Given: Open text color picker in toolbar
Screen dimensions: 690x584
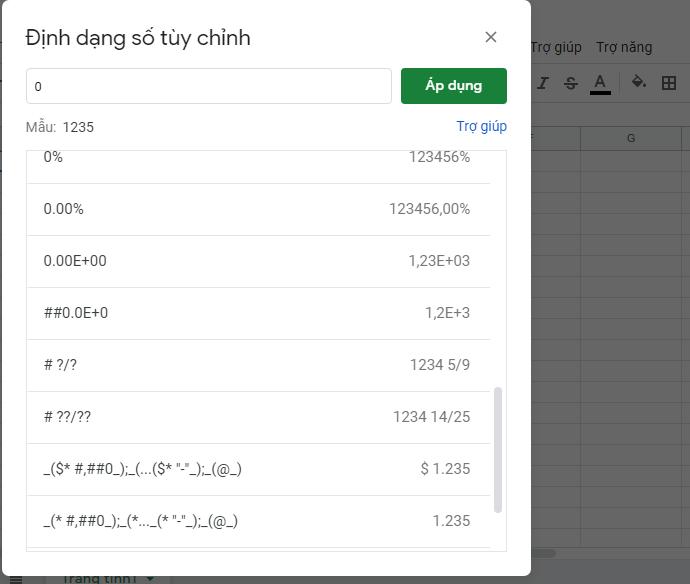Looking at the screenshot, I should [x=600, y=83].
